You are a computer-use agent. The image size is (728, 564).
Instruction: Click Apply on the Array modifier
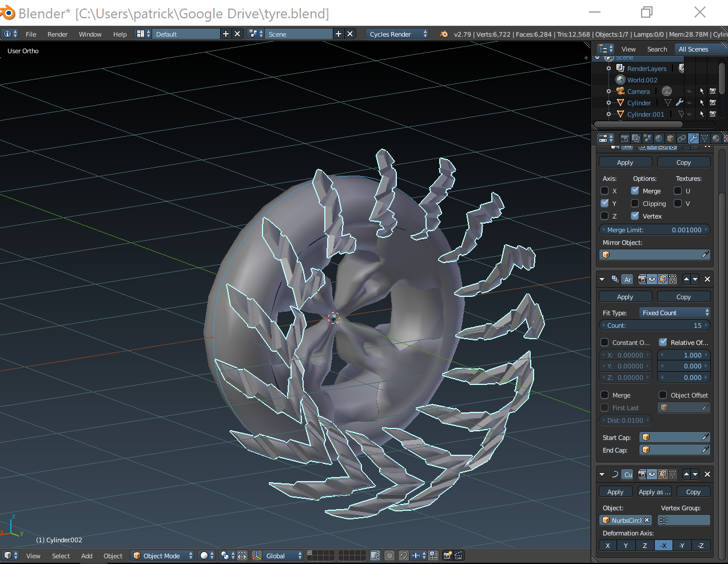pyautogui.click(x=625, y=297)
